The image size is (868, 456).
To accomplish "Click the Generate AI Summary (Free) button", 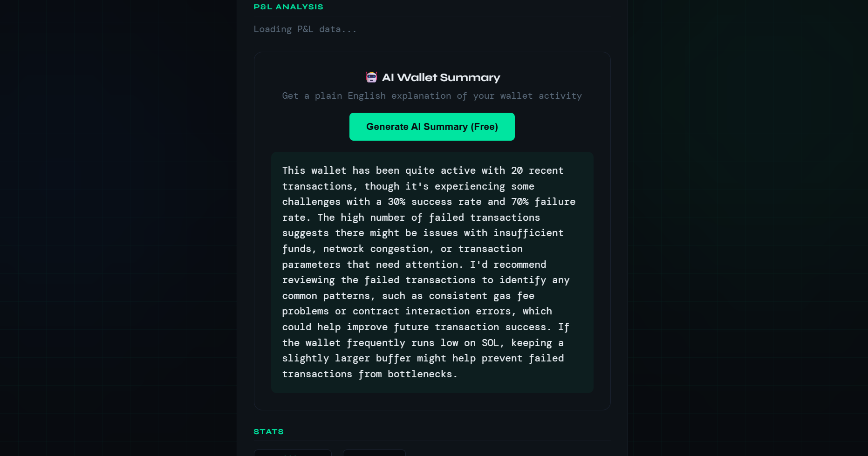I will tap(432, 126).
